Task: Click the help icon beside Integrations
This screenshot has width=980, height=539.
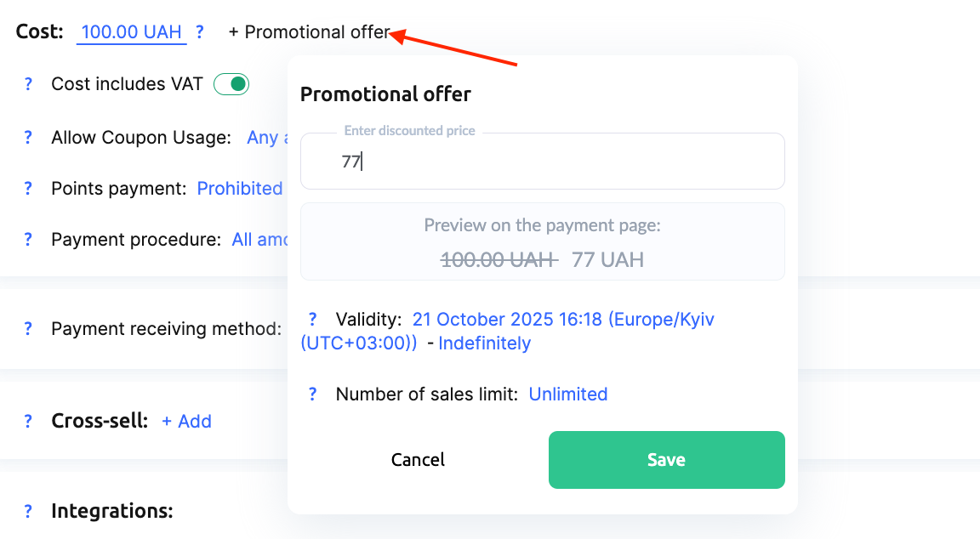Action: pos(28,511)
